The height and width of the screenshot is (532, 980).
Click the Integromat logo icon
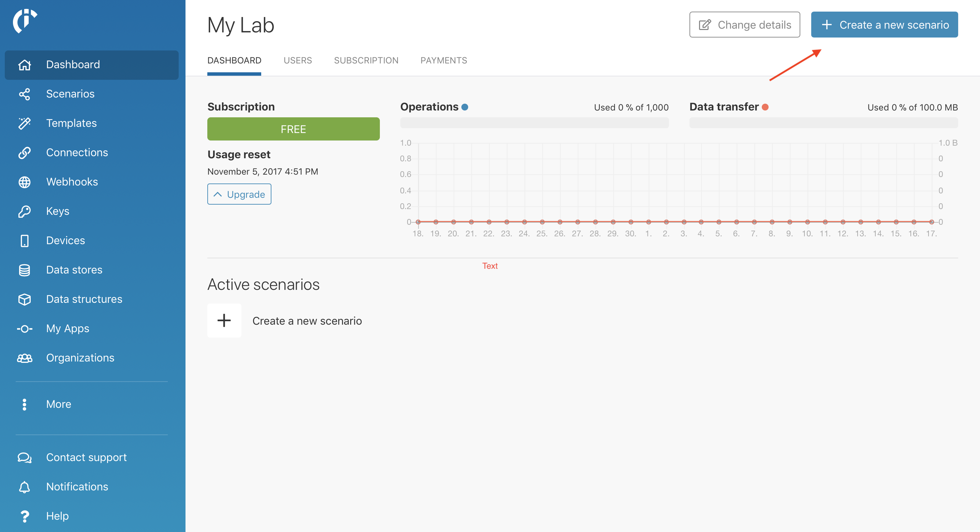point(25,20)
